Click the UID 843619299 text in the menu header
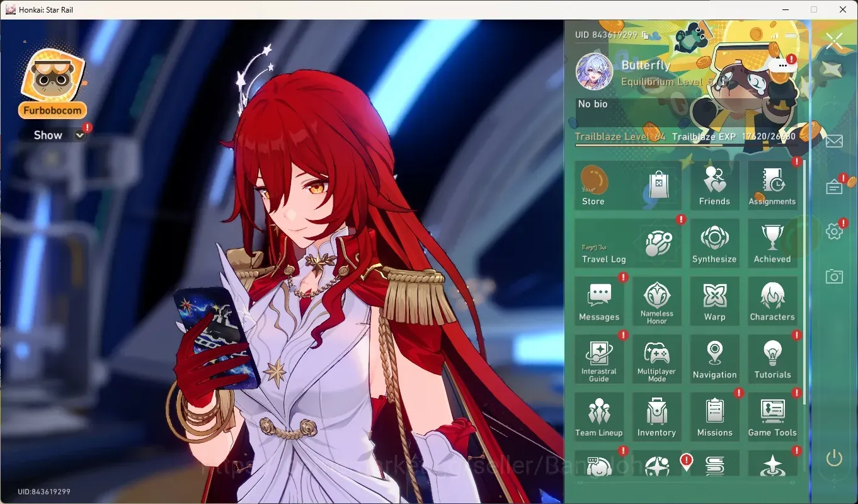 point(606,35)
